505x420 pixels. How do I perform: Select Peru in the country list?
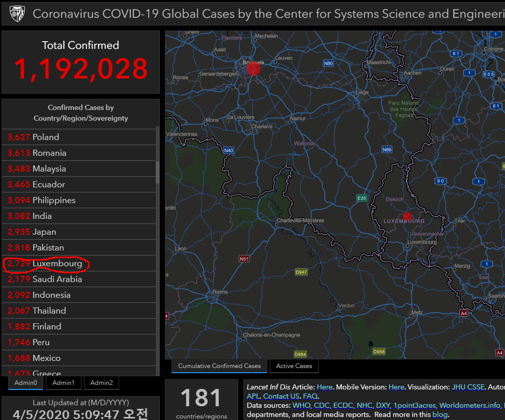[79, 342]
